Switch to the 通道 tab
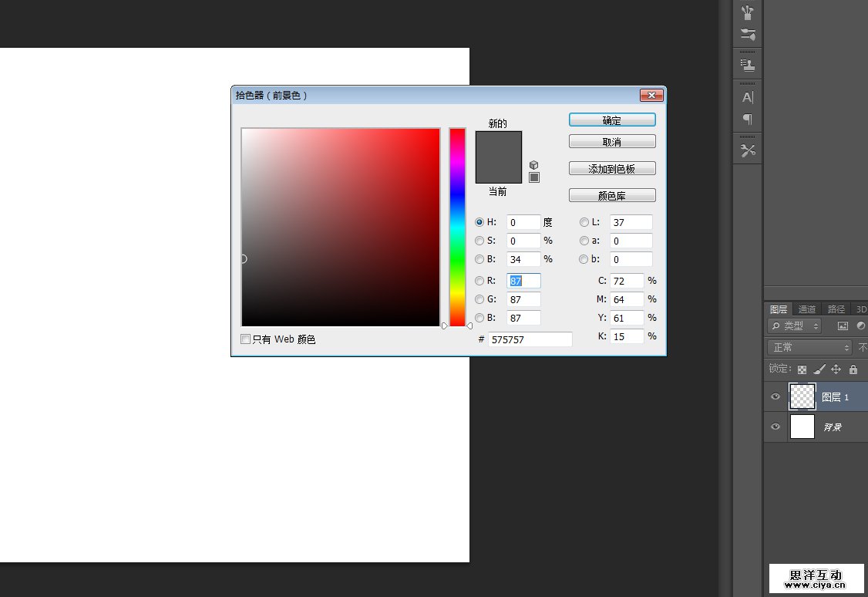This screenshot has width=868, height=597. tap(806, 309)
